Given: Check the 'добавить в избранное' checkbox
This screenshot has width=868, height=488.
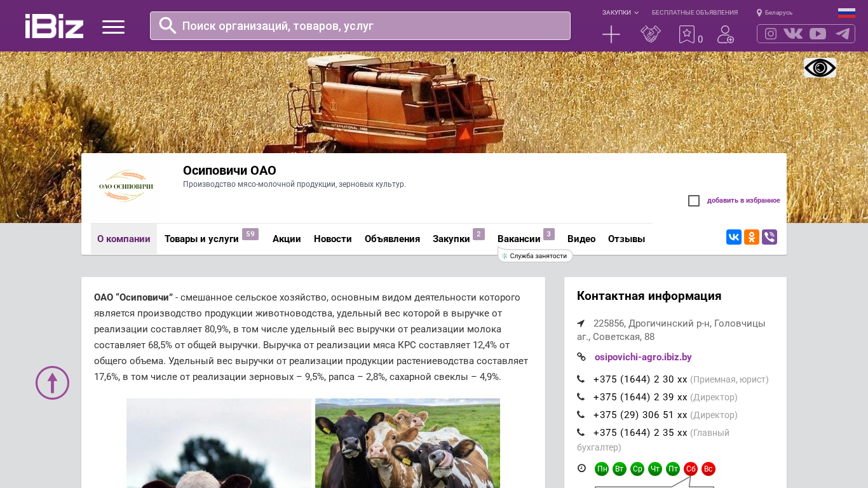Looking at the screenshot, I should pos(694,201).
